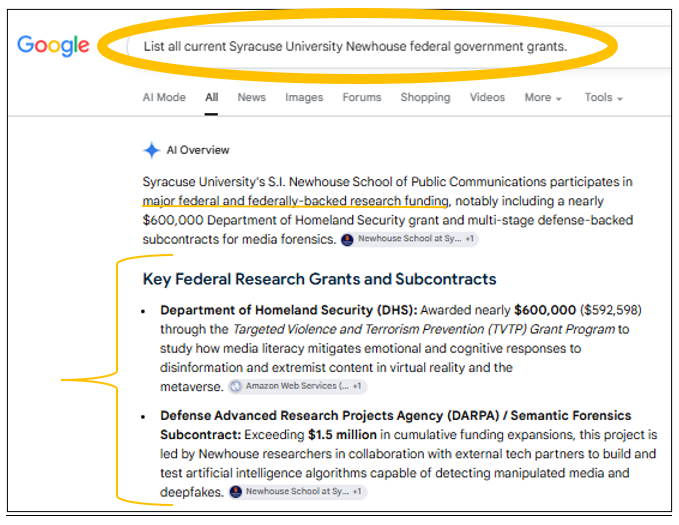Open the News tab
Viewport: 679px width, 525px height.
pos(252,97)
